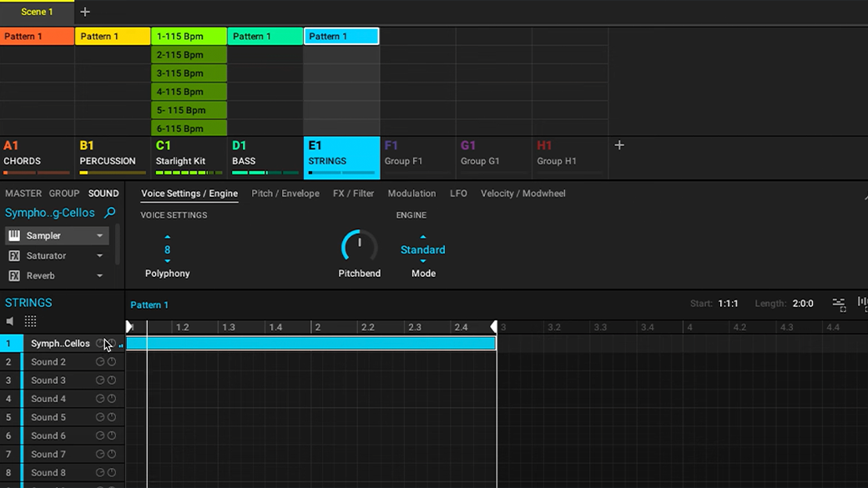Click the Reverb FX icon

(x=14, y=275)
